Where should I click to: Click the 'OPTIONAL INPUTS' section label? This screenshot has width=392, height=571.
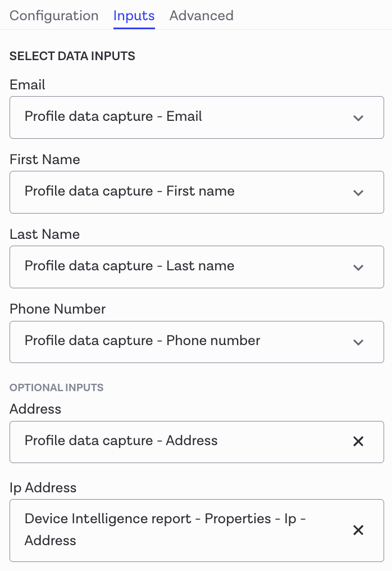pyautogui.click(x=57, y=388)
